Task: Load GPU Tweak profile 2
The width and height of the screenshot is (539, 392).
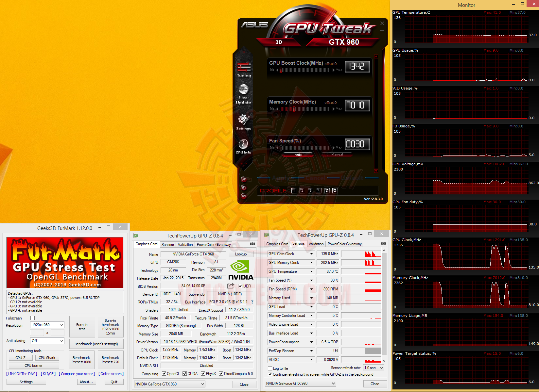Action: [302, 190]
